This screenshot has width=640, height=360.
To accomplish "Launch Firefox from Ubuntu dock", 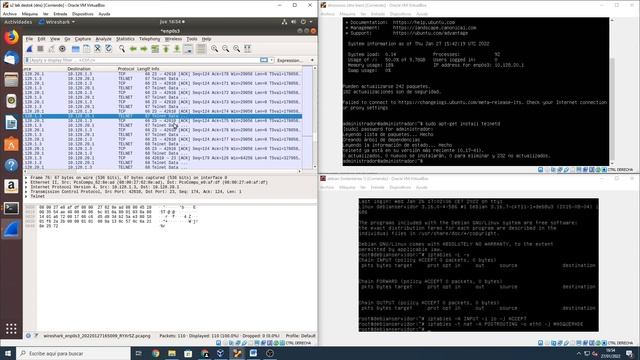I will [x=11, y=37].
